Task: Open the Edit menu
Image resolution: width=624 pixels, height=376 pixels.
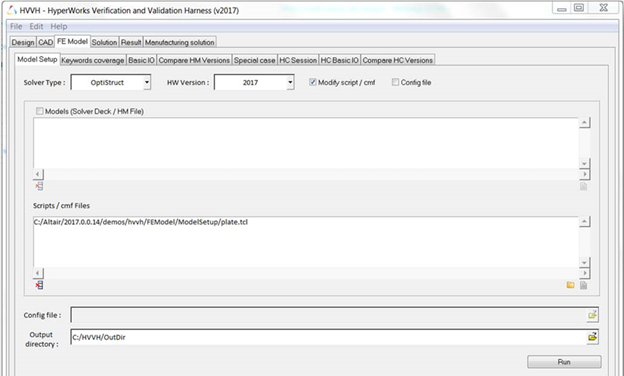Action: [x=36, y=26]
